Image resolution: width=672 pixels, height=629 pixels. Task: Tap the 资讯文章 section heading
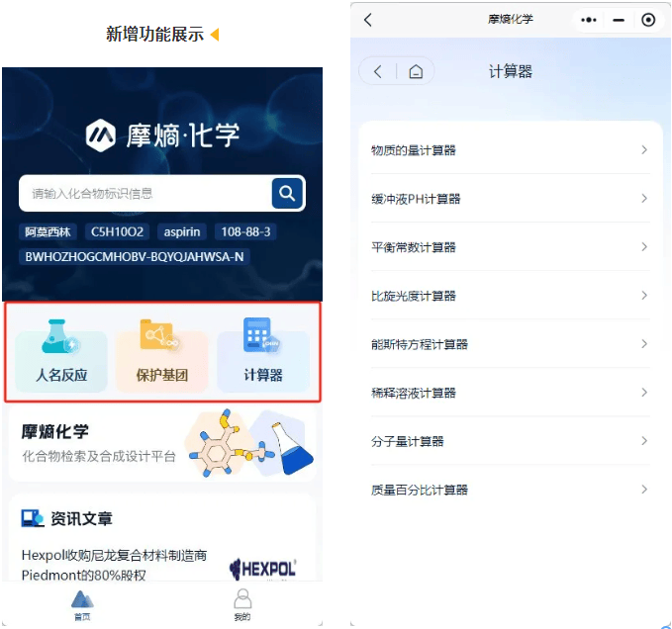point(81,518)
